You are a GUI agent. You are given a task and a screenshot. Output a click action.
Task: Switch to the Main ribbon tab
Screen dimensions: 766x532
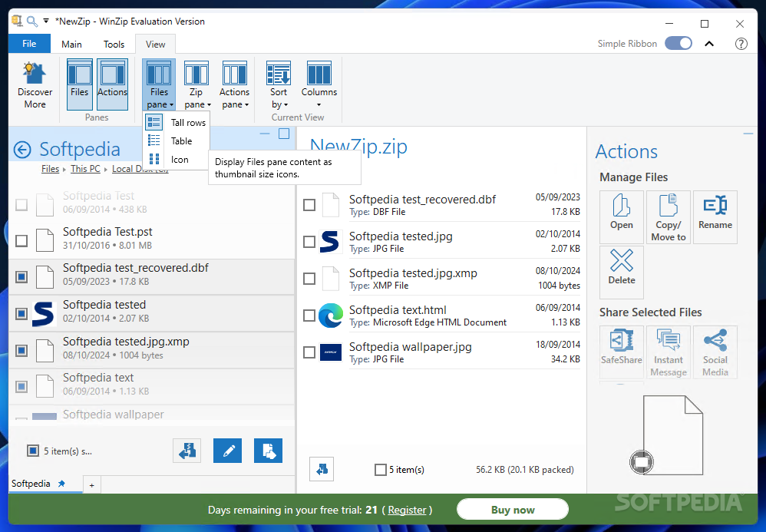71,44
